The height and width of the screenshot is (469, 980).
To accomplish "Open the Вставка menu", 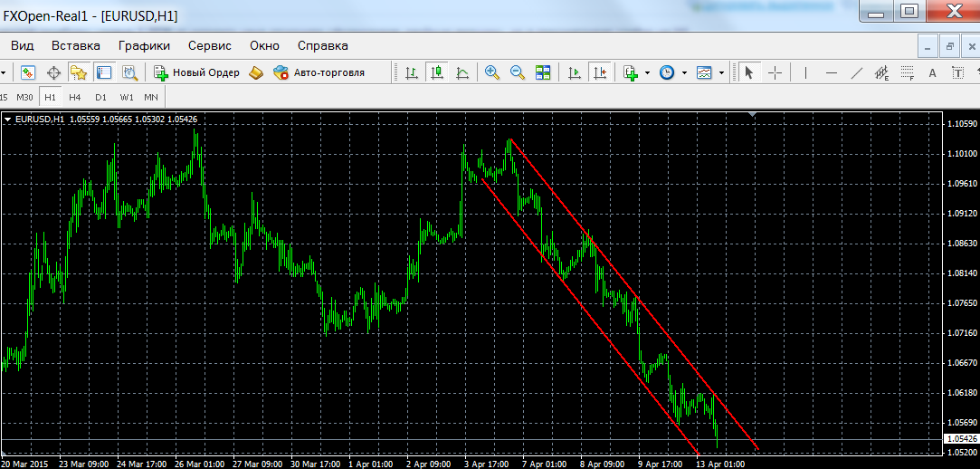I will 76,45.
